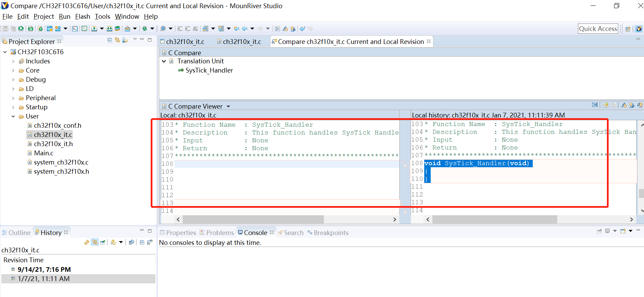Click Refresh icon in History view
This screenshot has width=644, height=297.
point(87,242)
